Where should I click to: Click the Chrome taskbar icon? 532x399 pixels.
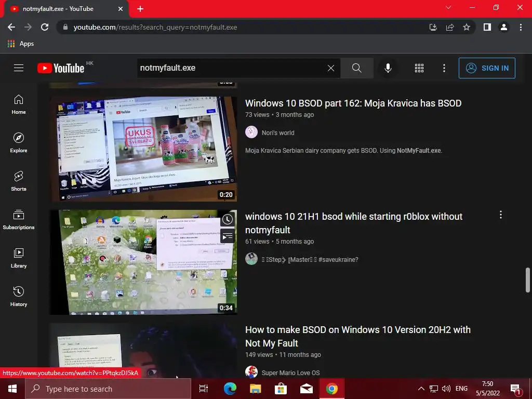[x=332, y=389]
